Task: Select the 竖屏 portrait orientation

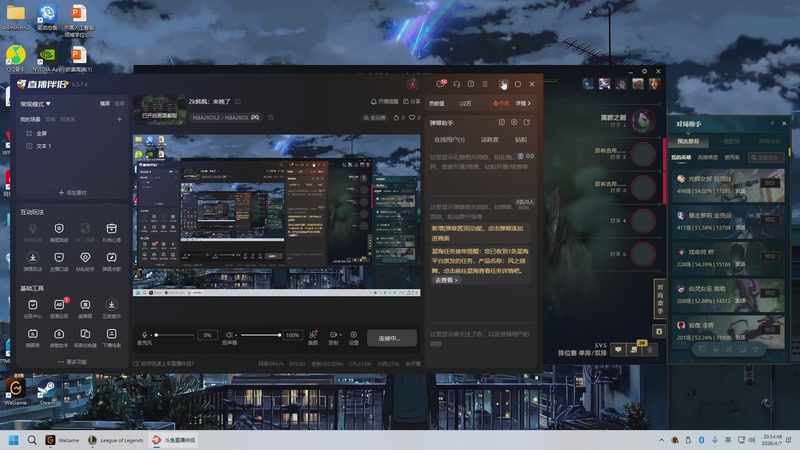Action: (119, 104)
